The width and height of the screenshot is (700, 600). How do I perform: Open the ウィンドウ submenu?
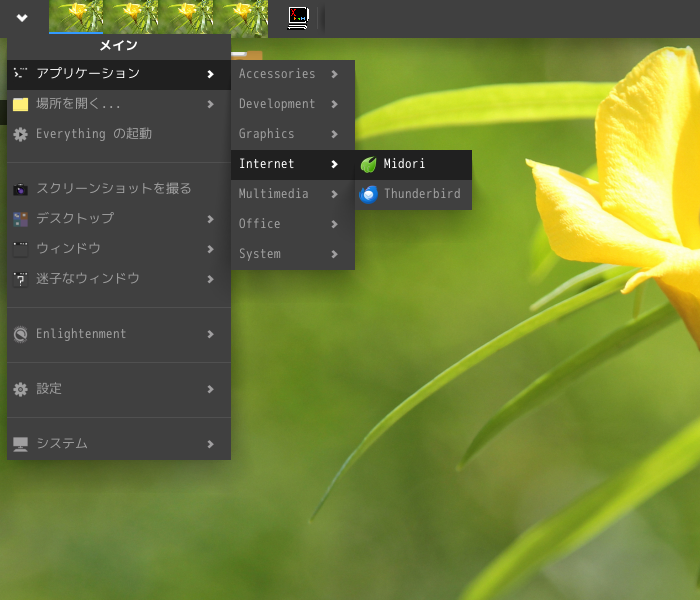pos(119,249)
